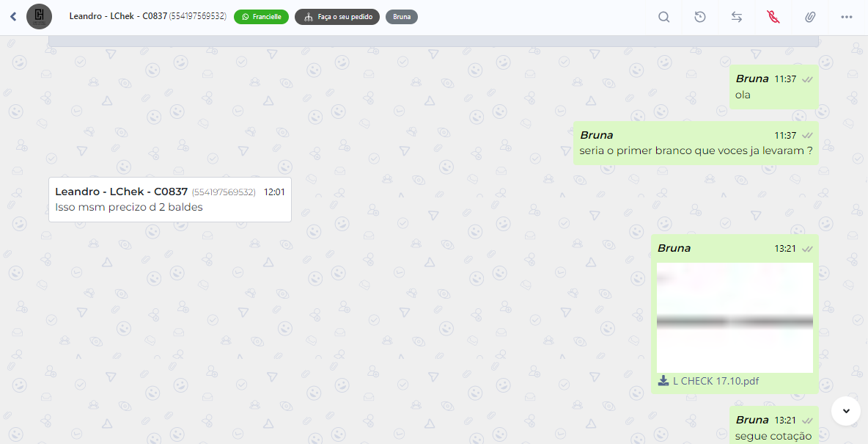This screenshot has width=868, height=444.
Task: Attach a file with paperclip icon
Action: pyautogui.click(x=810, y=17)
